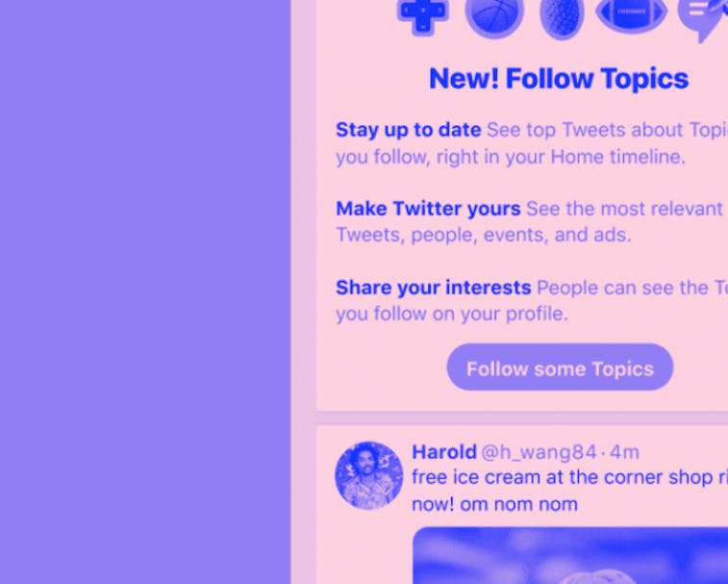This screenshot has height=584, width=728.
Task: Click the game controller topic icon
Action: tap(422, 15)
